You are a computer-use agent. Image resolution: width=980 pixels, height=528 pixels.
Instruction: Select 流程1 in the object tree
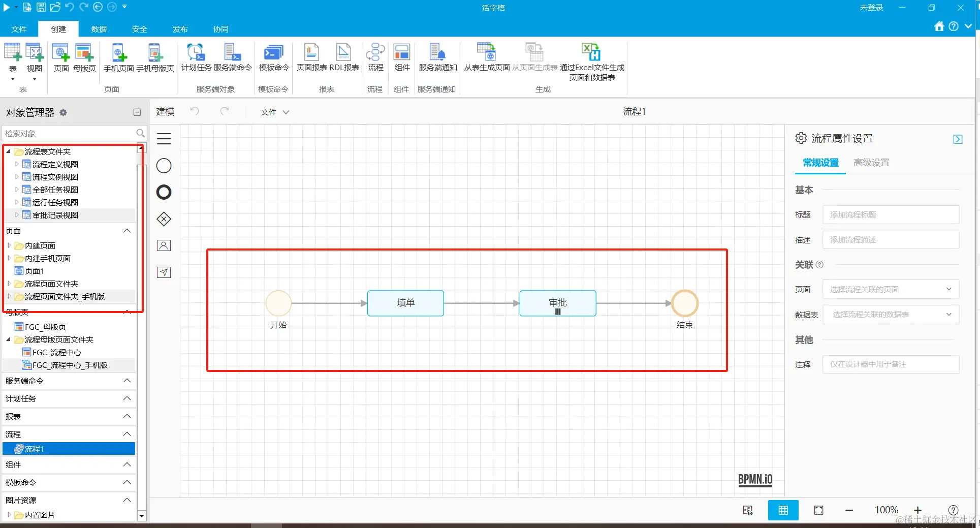tap(69, 449)
